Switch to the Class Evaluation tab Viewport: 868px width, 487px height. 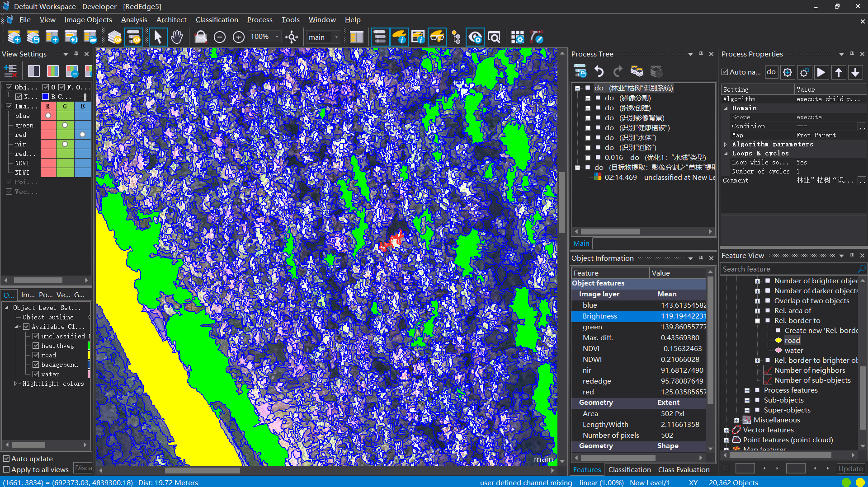point(684,470)
